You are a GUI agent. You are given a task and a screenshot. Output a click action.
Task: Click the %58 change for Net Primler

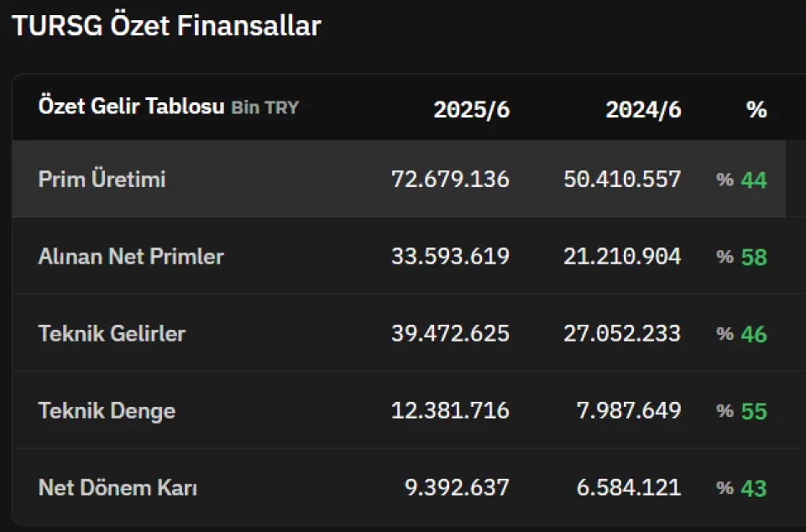pyautogui.click(x=741, y=257)
